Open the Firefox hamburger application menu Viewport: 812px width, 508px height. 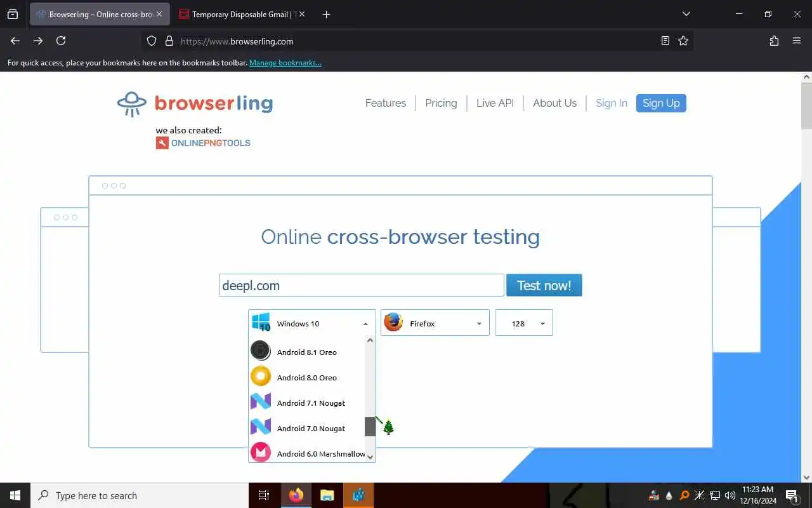point(797,41)
